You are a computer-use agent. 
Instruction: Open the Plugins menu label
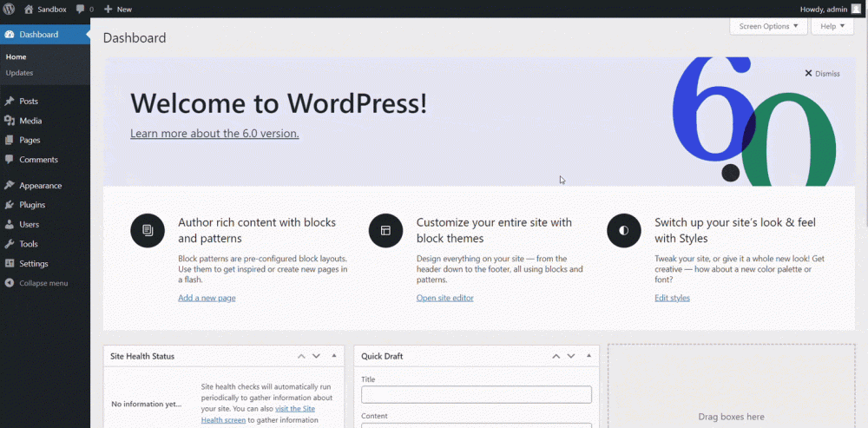click(32, 205)
